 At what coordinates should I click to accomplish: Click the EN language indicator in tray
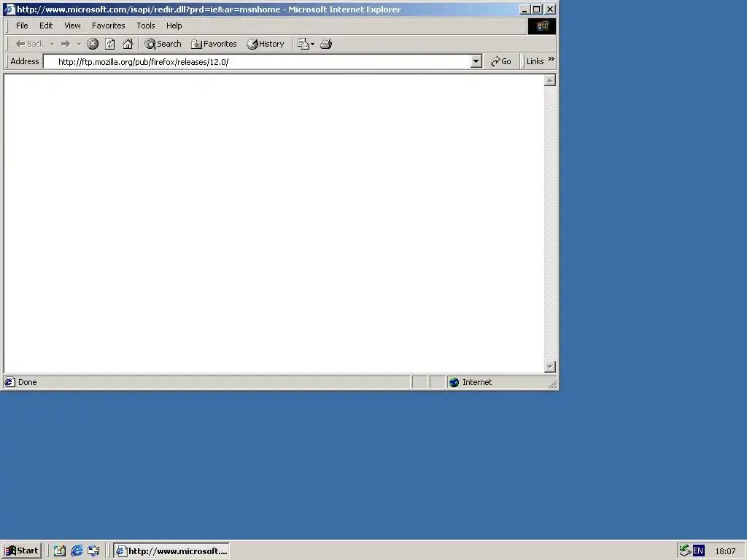click(698, 551)
